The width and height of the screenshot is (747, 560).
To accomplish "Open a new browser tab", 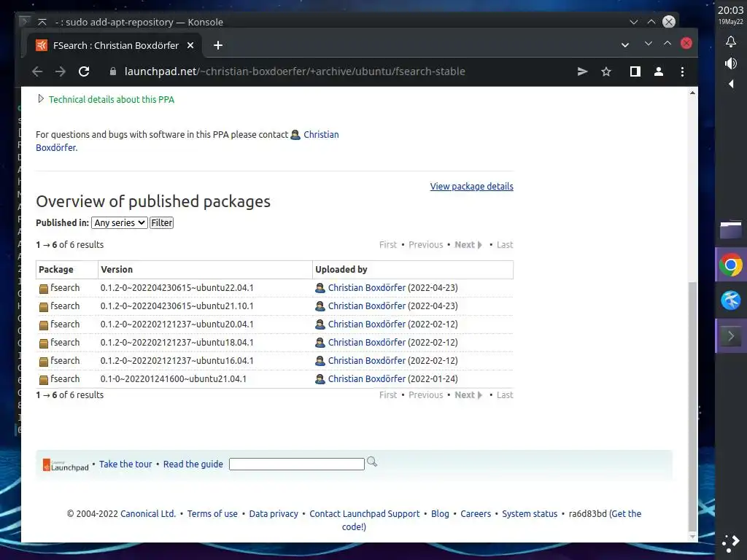I will 217,45.
